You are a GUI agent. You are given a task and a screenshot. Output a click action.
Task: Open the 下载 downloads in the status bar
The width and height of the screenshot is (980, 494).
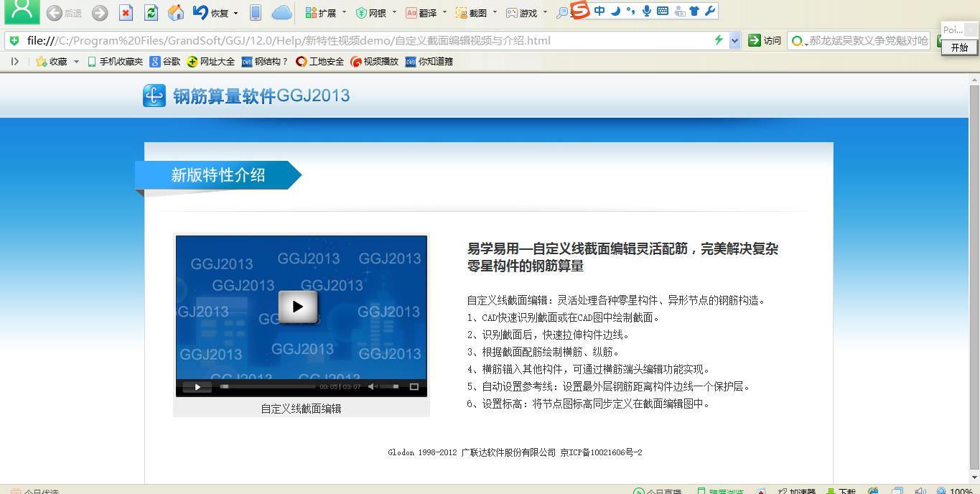click(x=841, y=491)
